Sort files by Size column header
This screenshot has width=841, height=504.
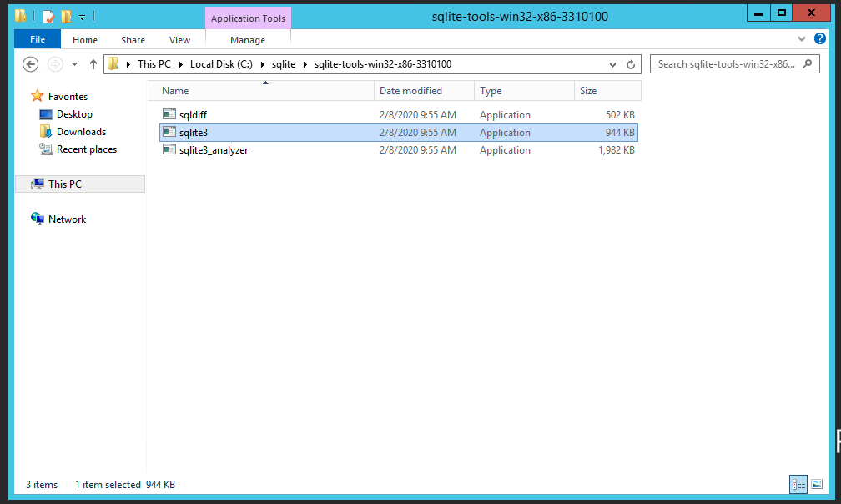coord(607,91)
